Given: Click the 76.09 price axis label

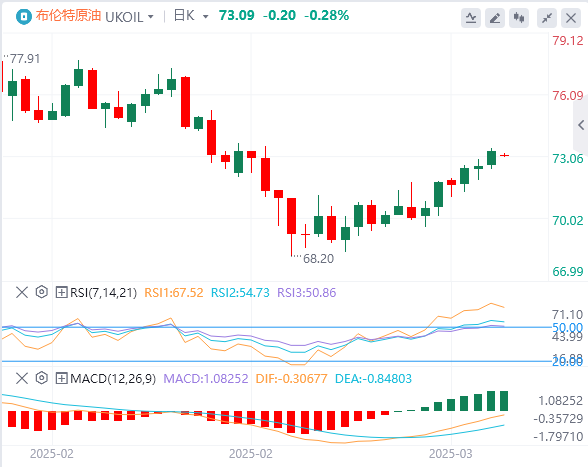Looking at the screenshot, I should pyautogui.click(x=568, y=95).
